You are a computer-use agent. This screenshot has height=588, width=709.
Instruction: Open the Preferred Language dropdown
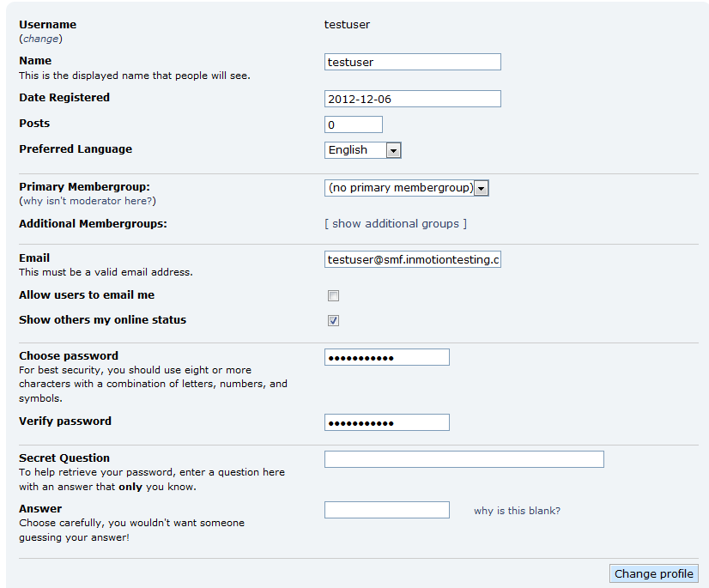[x=362, y=150]
